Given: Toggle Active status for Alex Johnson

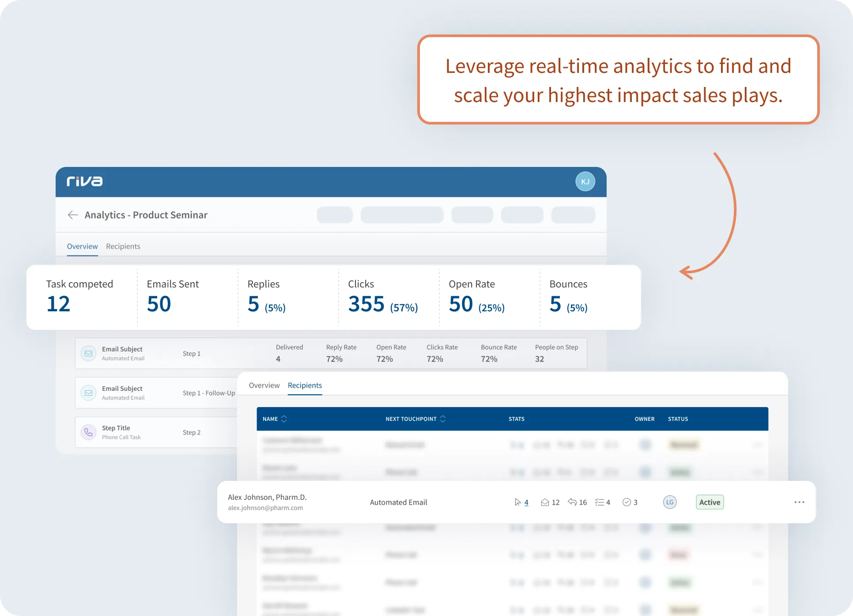Looking at the screenshot, I should pos(710,503).
